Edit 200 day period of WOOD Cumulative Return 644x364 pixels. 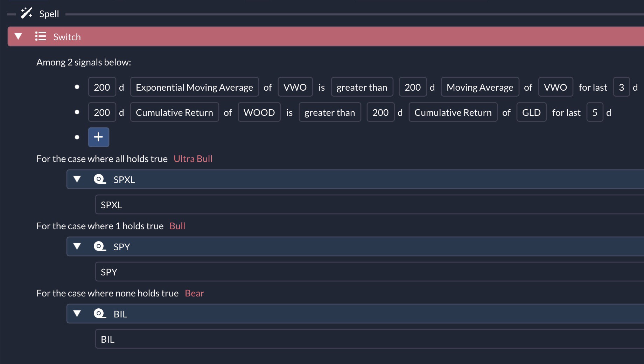click(x=102, y=112)
